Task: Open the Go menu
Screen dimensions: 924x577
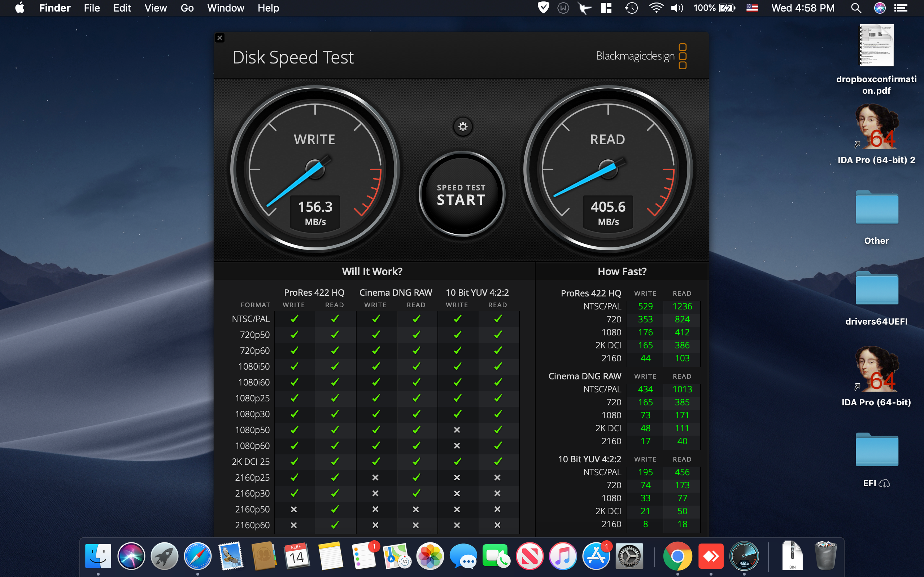Action: click(187, 8)
